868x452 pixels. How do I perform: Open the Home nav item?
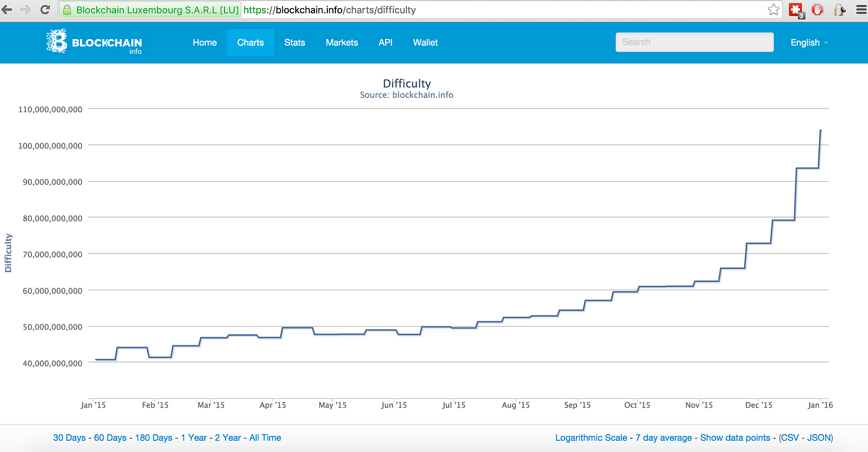[x=205, y=43]
